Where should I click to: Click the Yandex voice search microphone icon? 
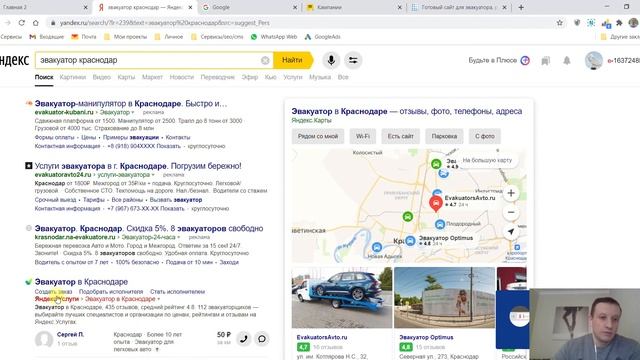(331, 60)
